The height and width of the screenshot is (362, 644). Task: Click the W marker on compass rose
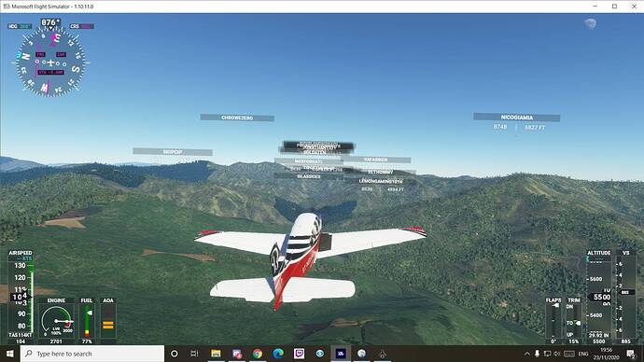(x=45, y=88)
